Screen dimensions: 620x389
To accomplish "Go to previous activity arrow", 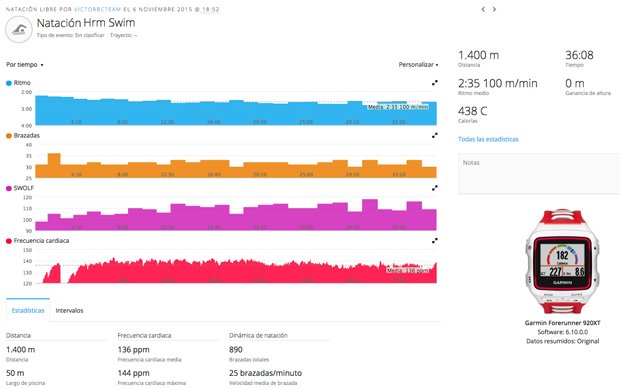I will (483, 9).
